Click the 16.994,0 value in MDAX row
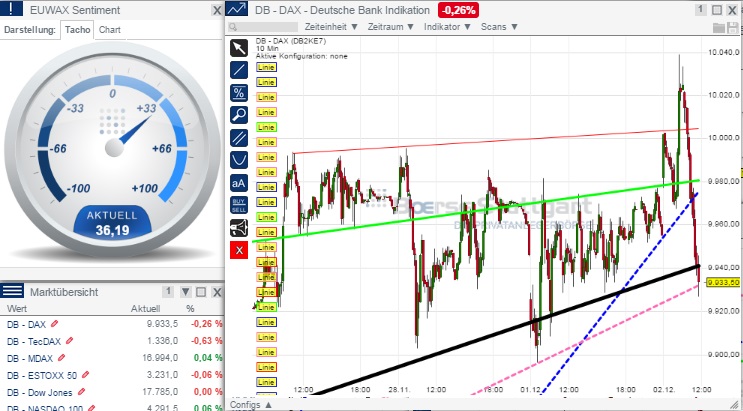This screenshot has height=411, width=743. [x=160, y=358]
